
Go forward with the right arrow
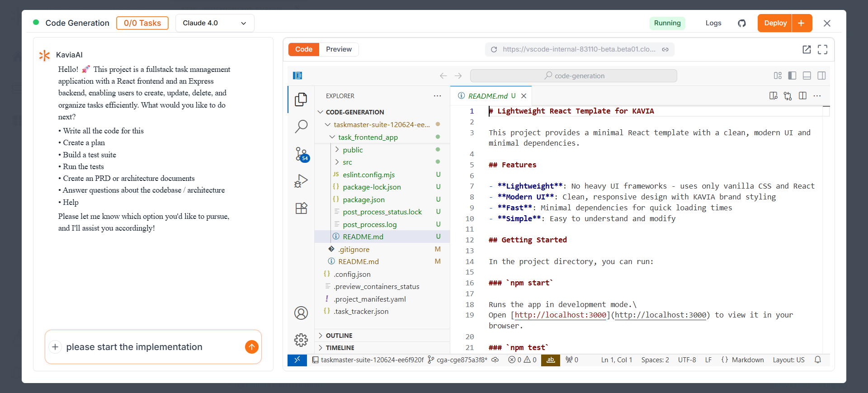pos(458,76)
